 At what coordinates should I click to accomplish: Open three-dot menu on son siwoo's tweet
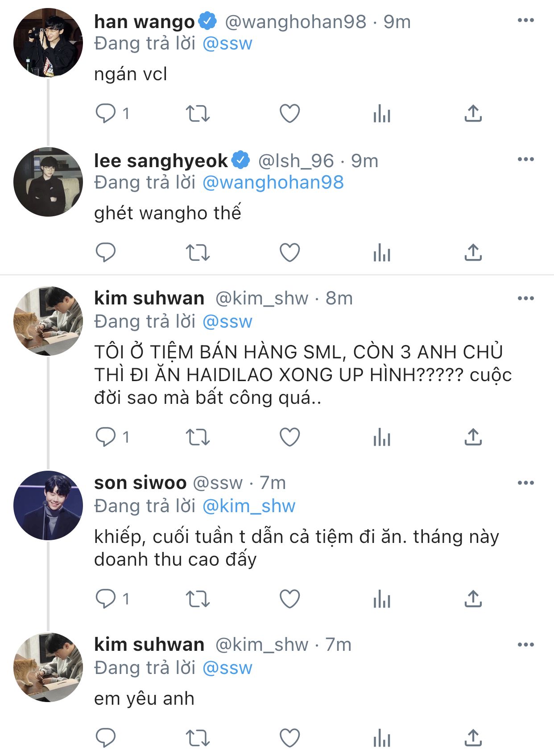526,483
